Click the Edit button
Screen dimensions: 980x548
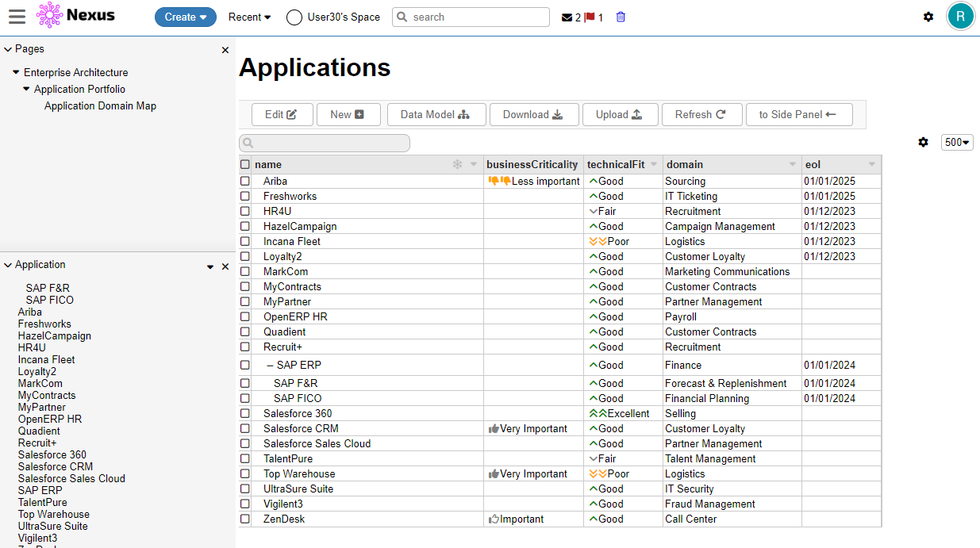click(282, 114)
